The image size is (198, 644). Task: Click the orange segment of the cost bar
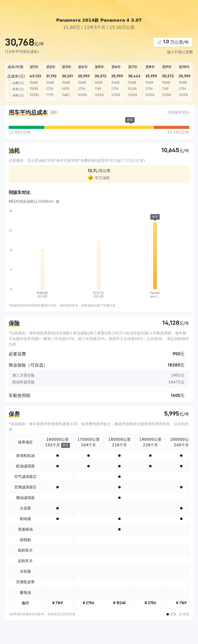point(171,127)
